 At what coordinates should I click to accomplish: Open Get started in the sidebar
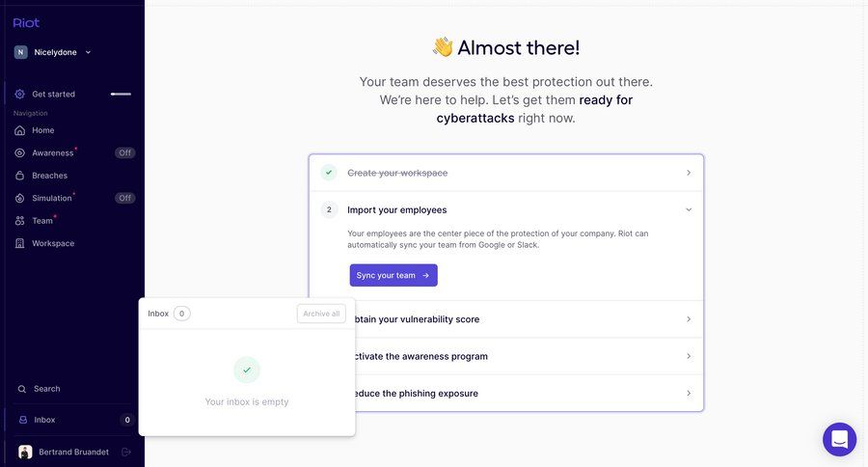(x=53, y=94)
